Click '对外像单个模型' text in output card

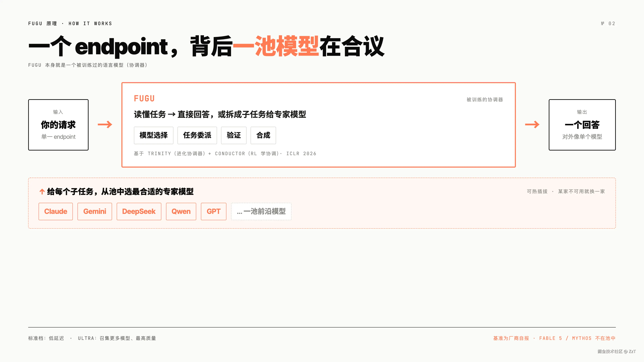click(x=582, y=137)
